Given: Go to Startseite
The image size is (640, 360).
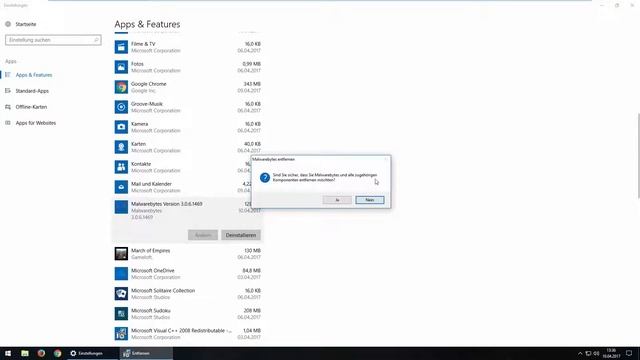Looking at the screenshot, I should 26,24.
